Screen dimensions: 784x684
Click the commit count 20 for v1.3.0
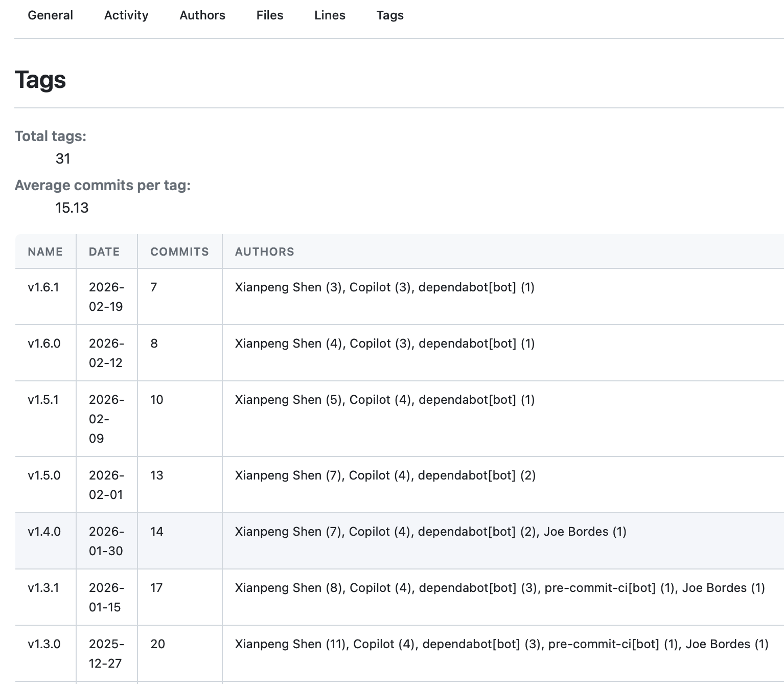point(157,644)
